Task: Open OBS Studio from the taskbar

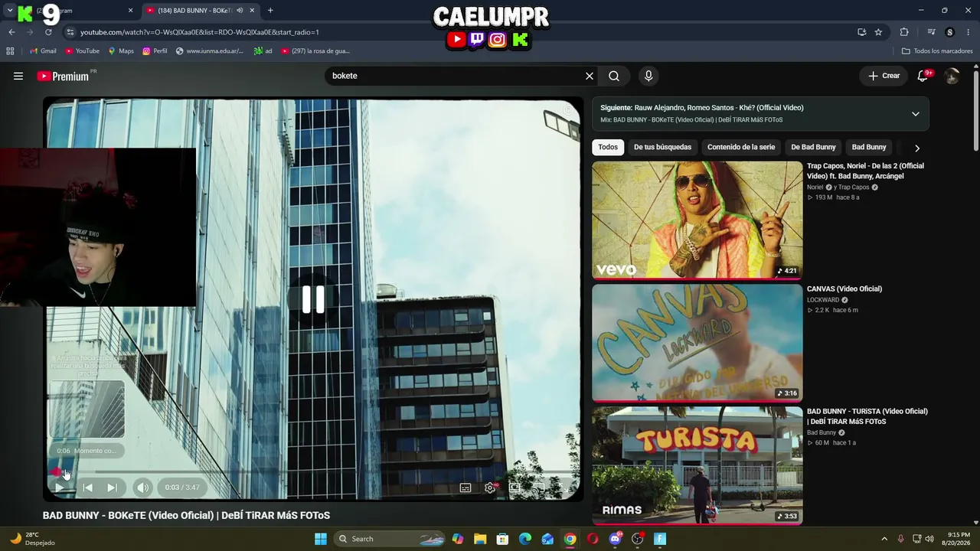Action: [638, 539]
